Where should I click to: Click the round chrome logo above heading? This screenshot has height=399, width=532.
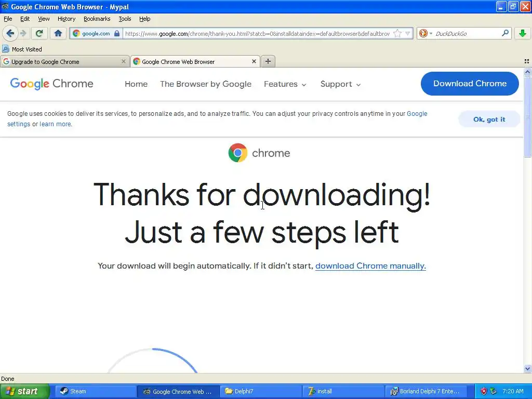(x=238, y=153)
